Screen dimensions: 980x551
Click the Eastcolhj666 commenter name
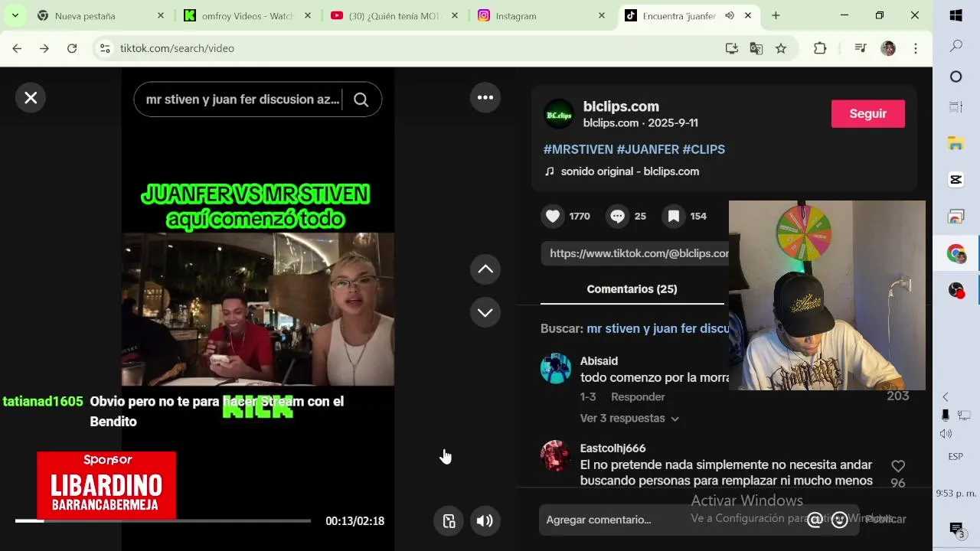coord(612,448)
